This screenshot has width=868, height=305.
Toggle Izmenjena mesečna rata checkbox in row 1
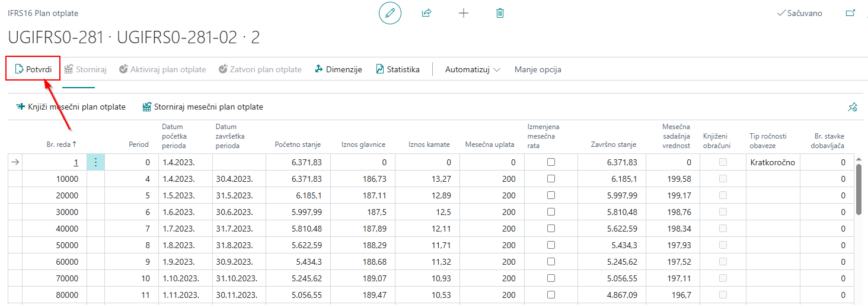pyautogui.click(x=551, y=162)
